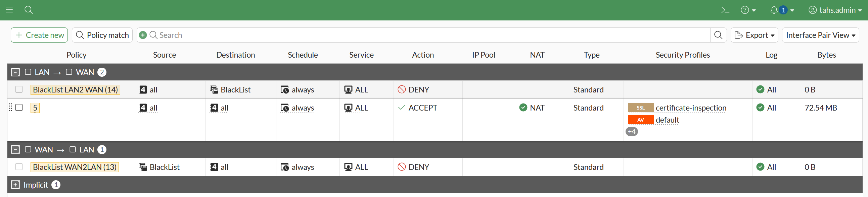Open the Interface Pair View dropdown
868x197 pixels.
pyautogui.click(x=820, y=35)
